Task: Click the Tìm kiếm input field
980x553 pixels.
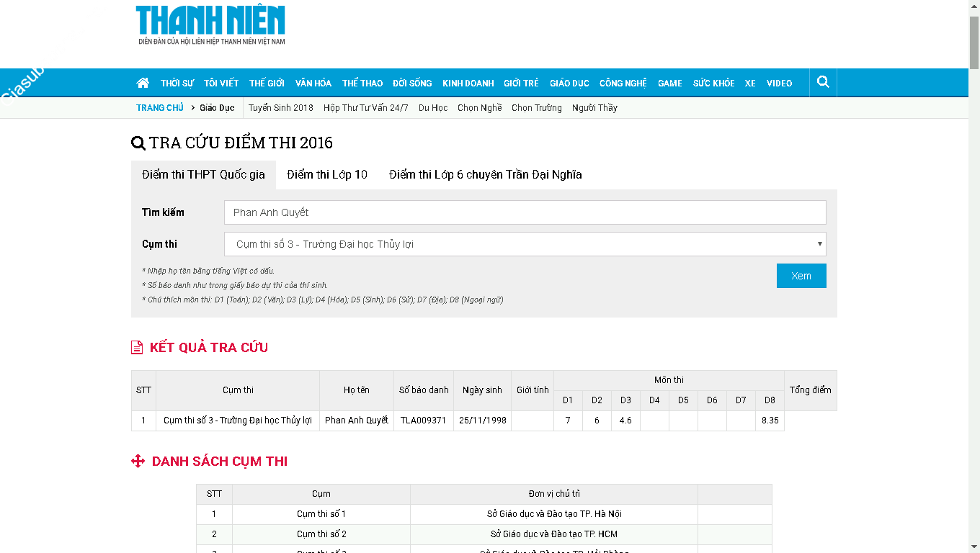Action: pos(525,212)
